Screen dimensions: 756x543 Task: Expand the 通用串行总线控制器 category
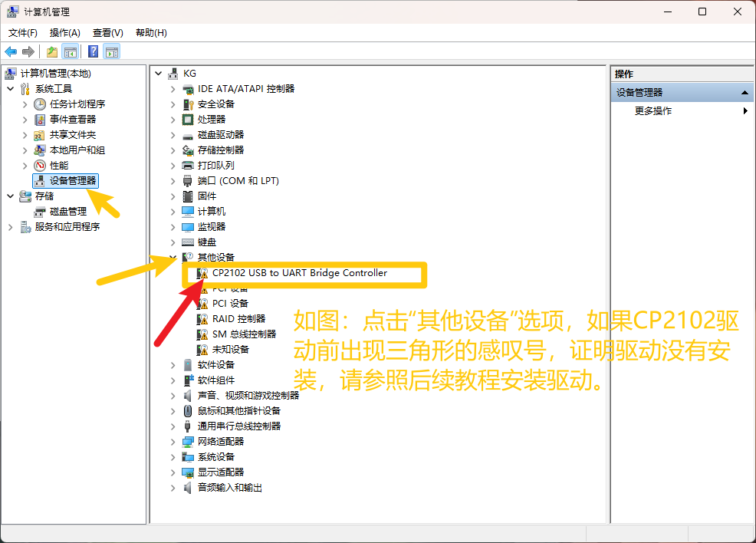click(x=173, y=426)
